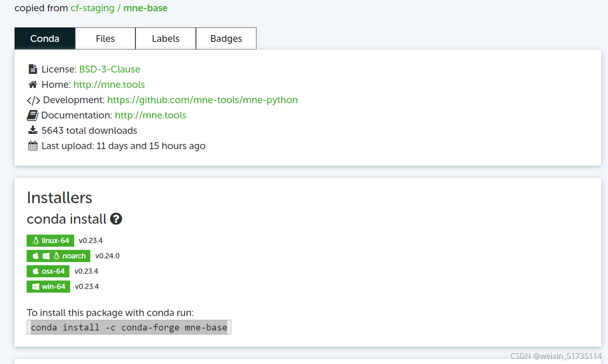Screen dimensions: 608x364
Task: Open the Home http://mne.tools link
Action: click(x=109, y=85)
